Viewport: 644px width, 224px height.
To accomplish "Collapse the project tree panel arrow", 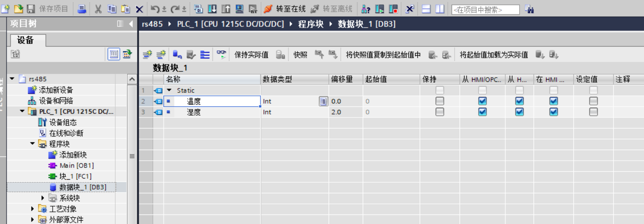I will (x=131, y=24).
